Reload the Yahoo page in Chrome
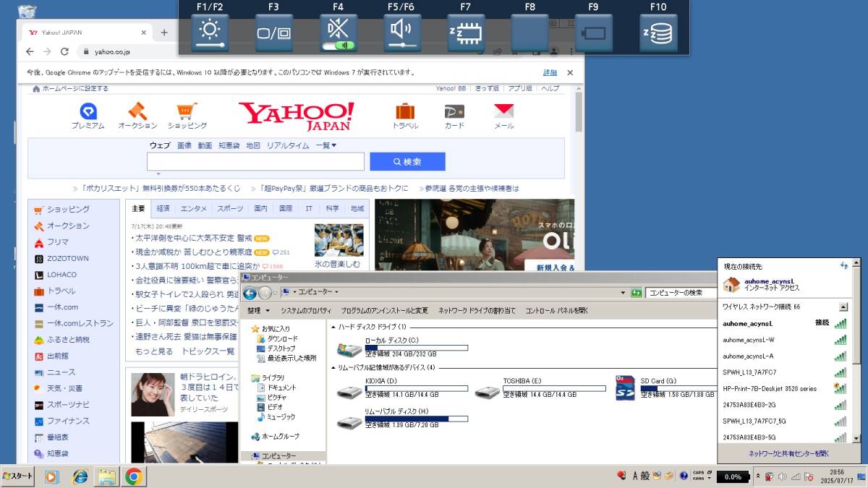The width and height of the screenshot is (868, 488). pos(64,52)
